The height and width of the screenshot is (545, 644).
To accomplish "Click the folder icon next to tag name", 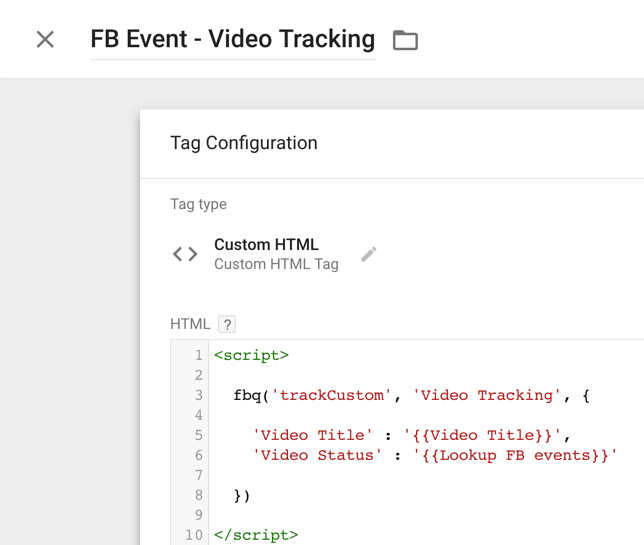I will 405,40.
